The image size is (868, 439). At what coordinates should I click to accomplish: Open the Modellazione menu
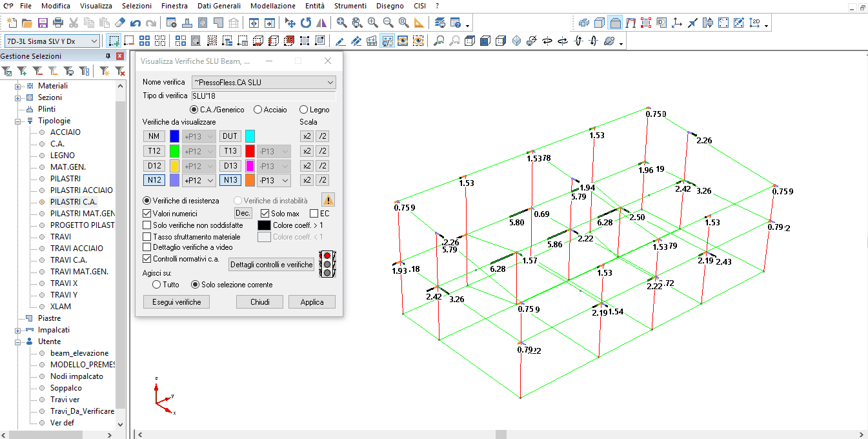coord(272,6)
